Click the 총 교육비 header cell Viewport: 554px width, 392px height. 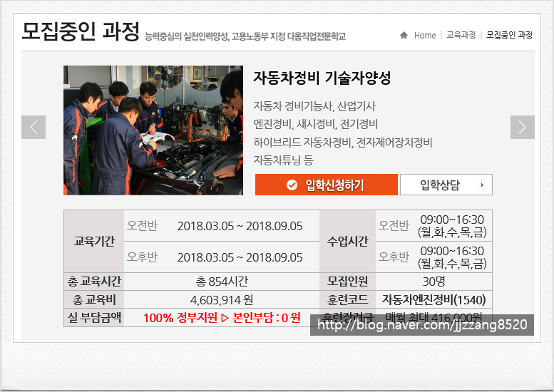coord(94,300)
